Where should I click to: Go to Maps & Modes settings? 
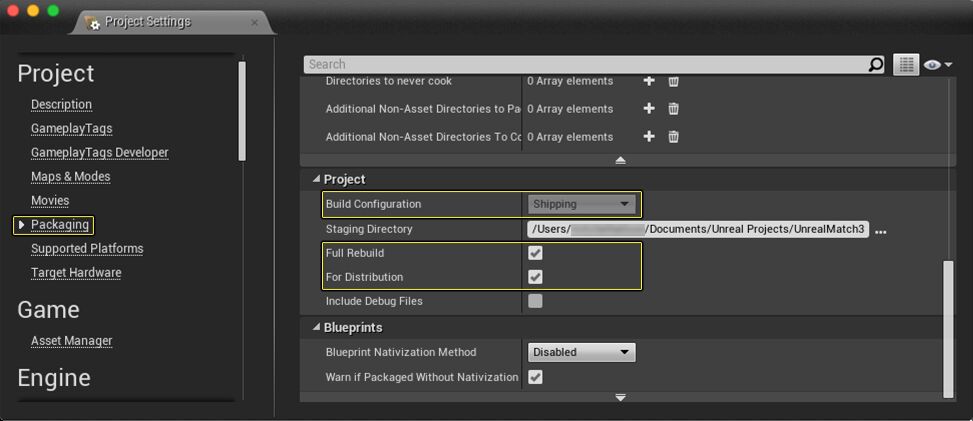point(71,176)
